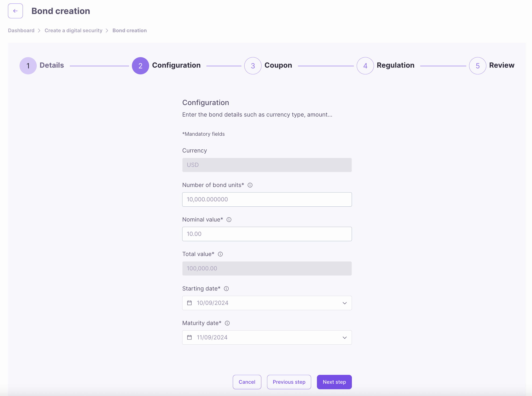Open step 5 Review

pos(477,66)
